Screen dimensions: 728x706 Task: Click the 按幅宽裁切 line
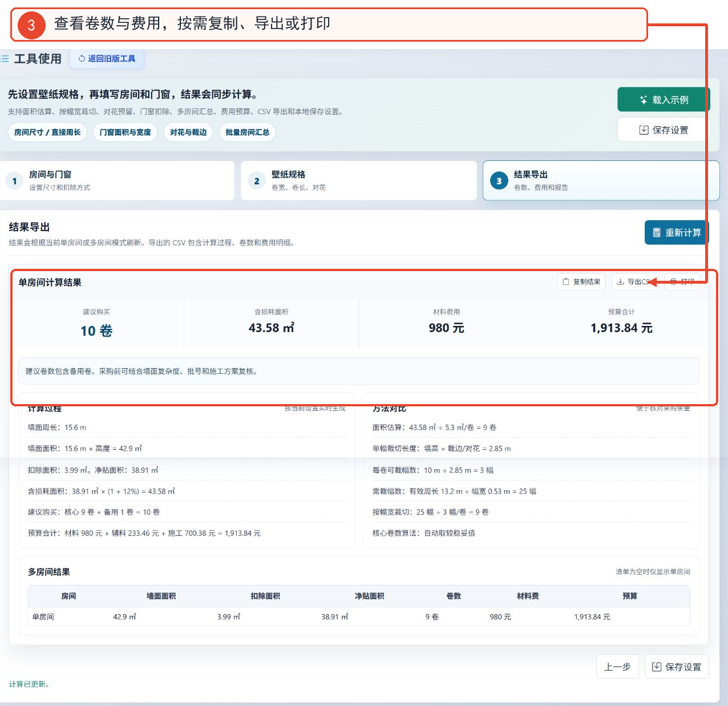coord(430,513)
